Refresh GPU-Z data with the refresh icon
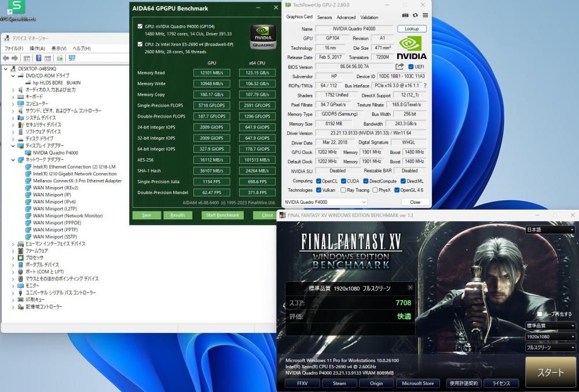Image resolution: width=579 pixels, height=392 pixels. tap(415, 16)
